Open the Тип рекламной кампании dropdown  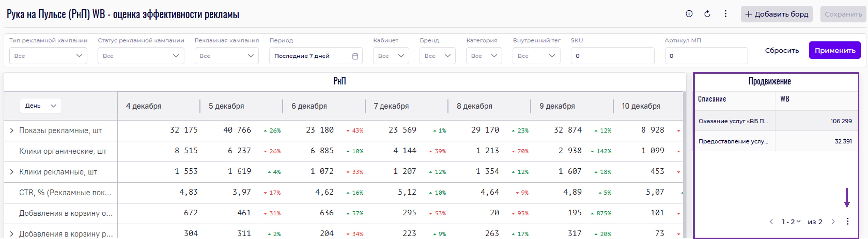click(48, 56)
